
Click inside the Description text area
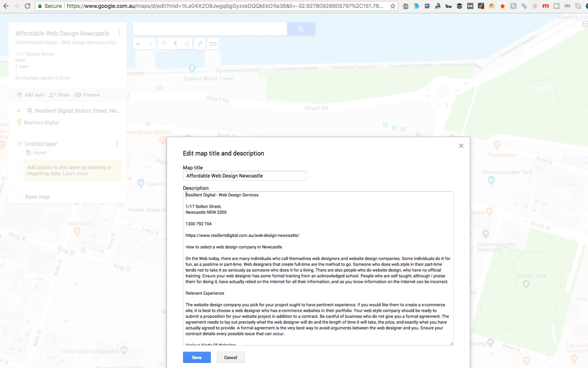click(318, 268)
